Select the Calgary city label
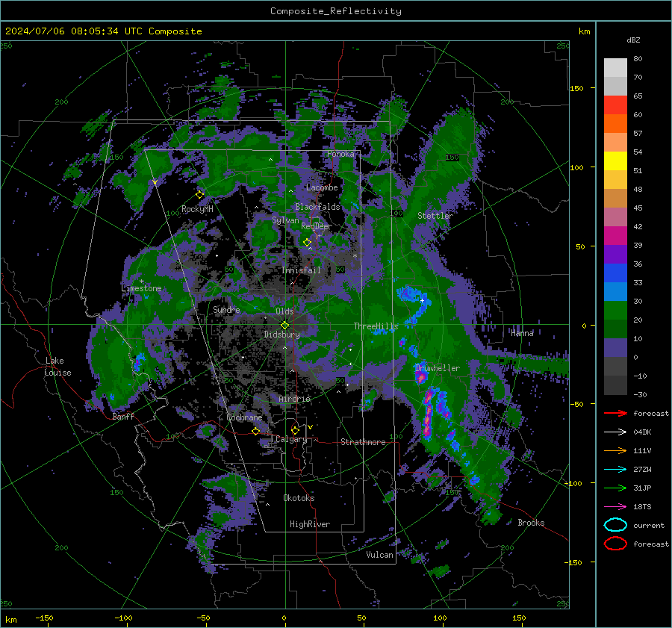 pos(291,439)
